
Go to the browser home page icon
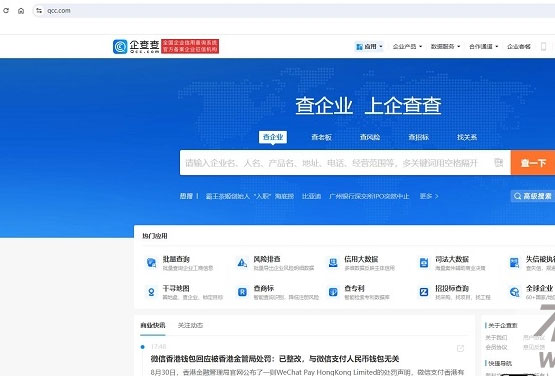coord(21,11)
